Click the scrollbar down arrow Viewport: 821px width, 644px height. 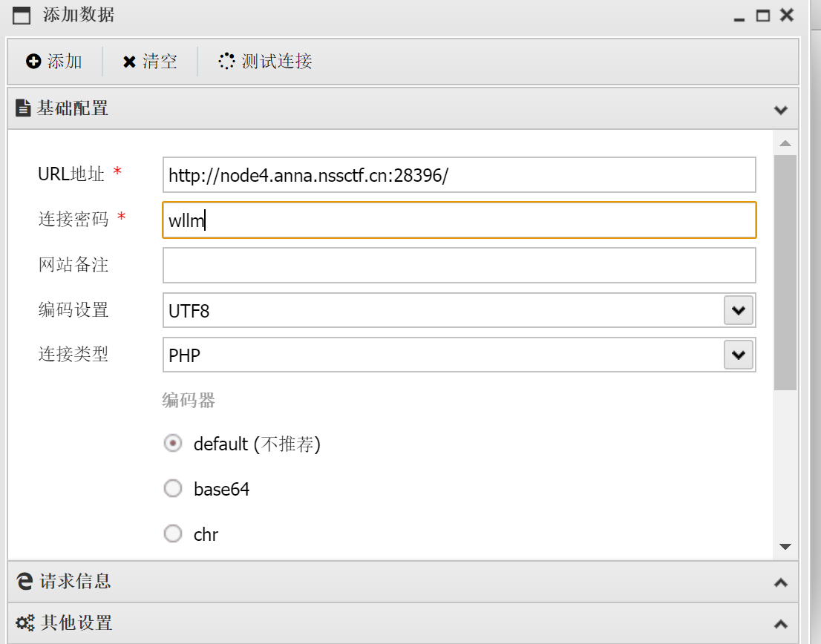tap(785, 547)
